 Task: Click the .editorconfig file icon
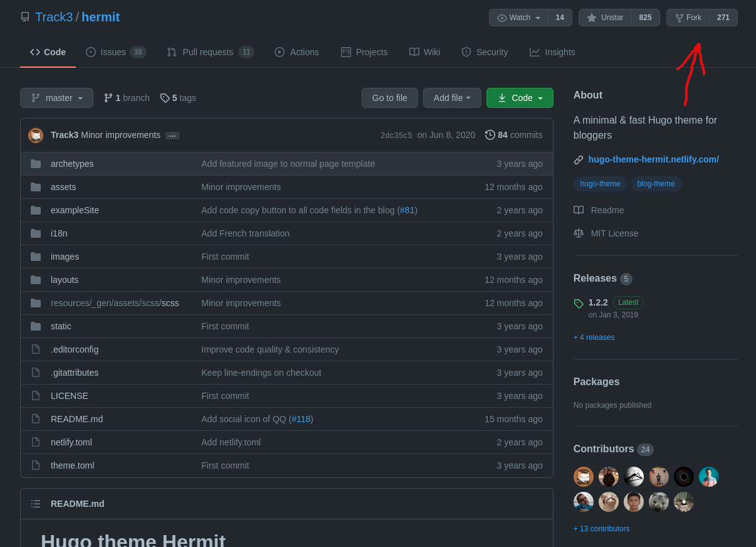click(36, 349)
